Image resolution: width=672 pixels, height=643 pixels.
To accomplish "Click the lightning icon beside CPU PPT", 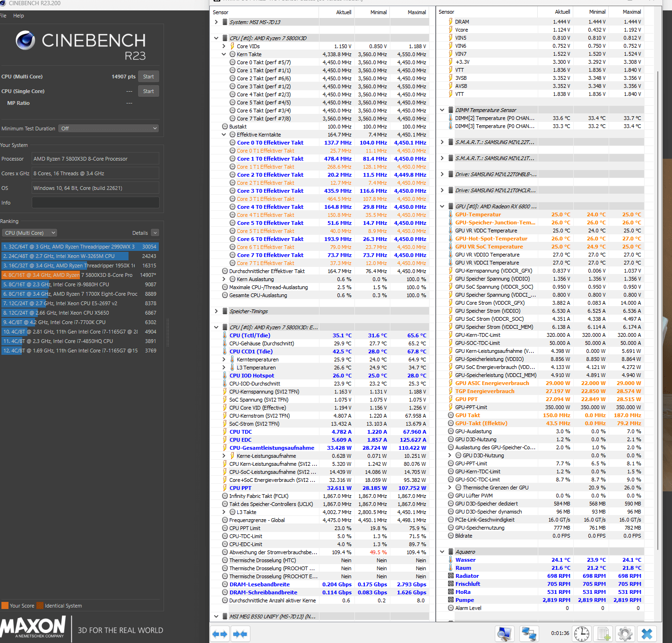I will (224, 488).
